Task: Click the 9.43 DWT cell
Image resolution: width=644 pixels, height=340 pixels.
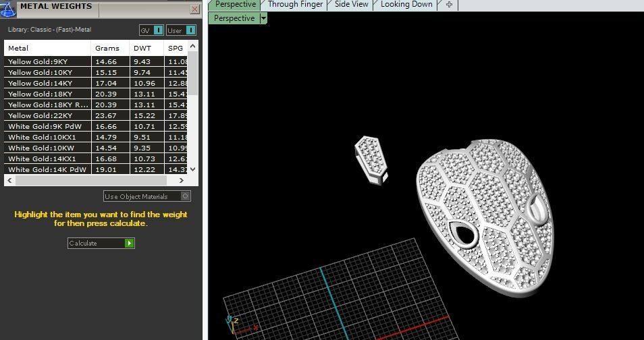Action: (146, 61)
